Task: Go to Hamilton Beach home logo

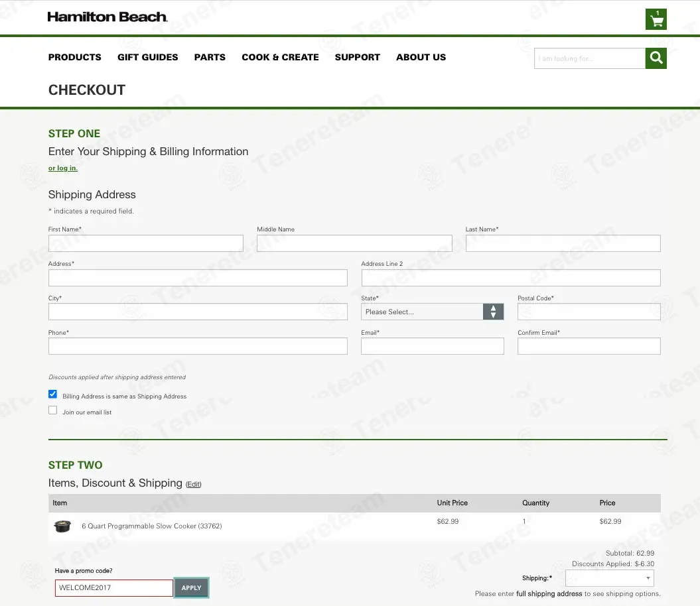Action: [x=107, y=17]
